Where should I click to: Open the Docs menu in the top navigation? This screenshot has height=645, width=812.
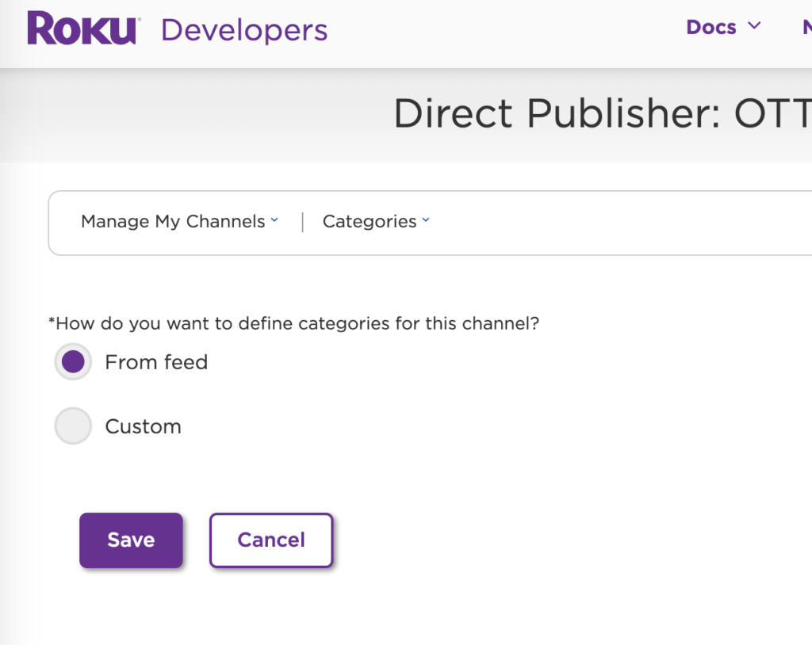click(711, 27)
